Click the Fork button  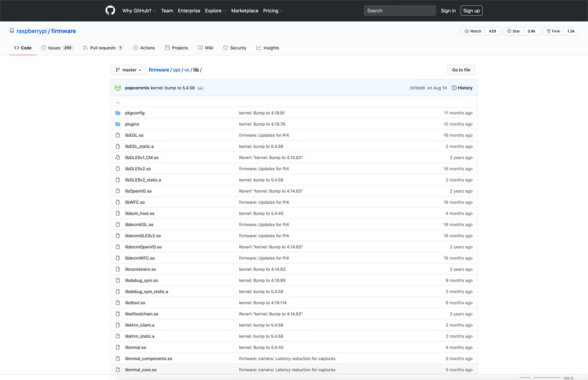pyautogui.click(x=553, y=31)
